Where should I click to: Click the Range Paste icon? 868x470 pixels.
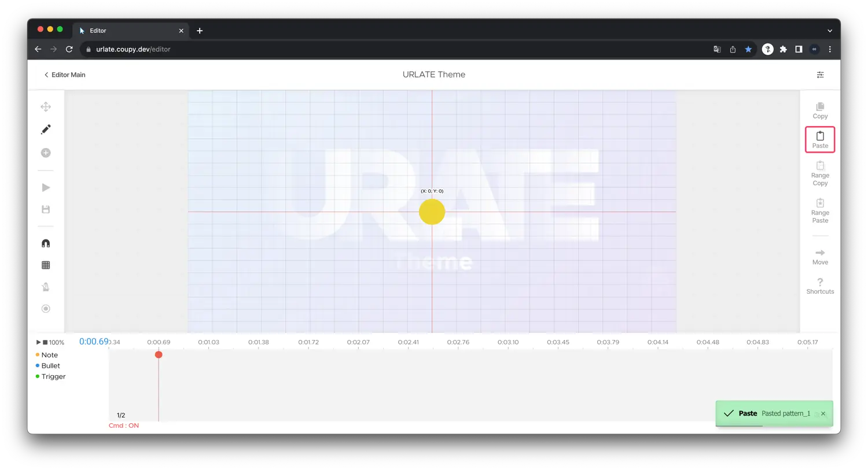tap(820, 210)
